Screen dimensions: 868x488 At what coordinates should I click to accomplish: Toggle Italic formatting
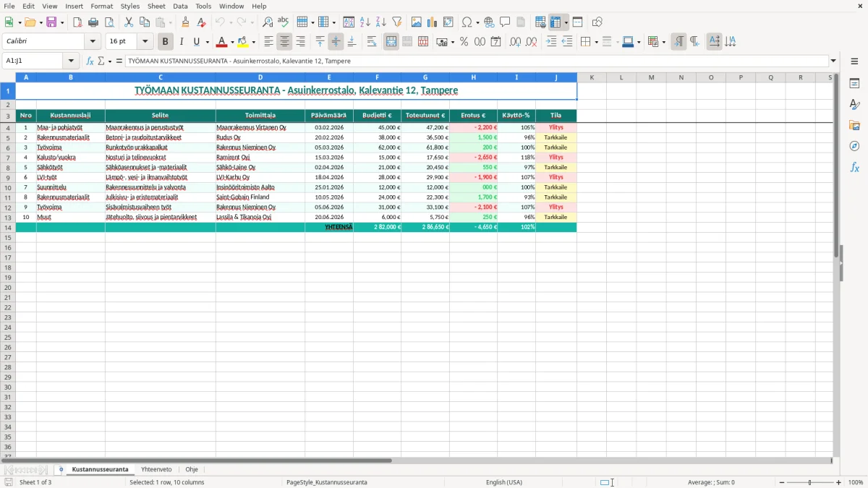[x=182, y=42]
